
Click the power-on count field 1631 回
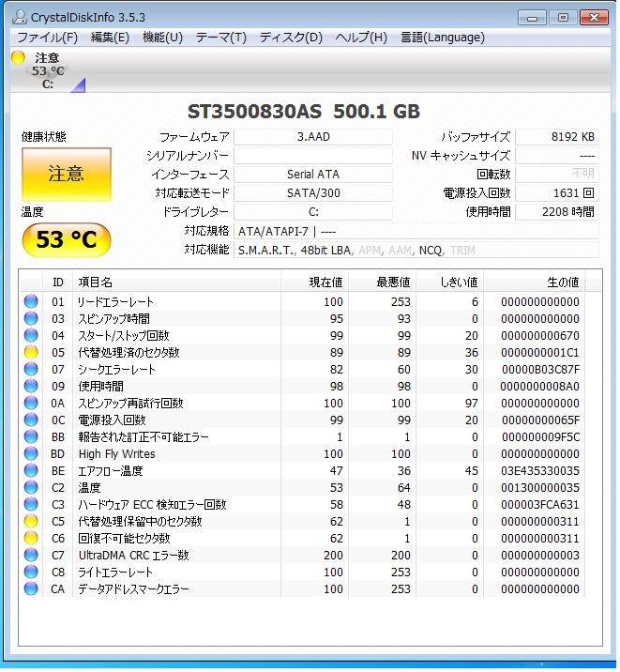tap(557, 192)
